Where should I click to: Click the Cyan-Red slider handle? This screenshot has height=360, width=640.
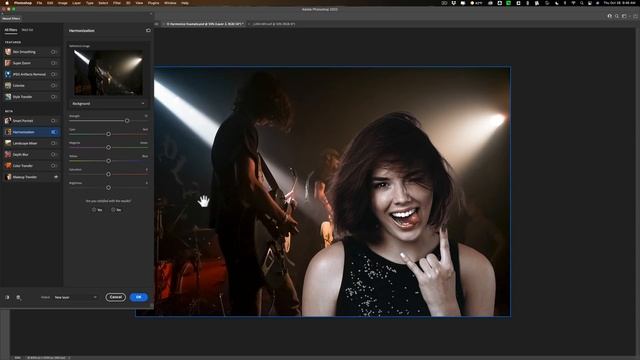[109, 134]
